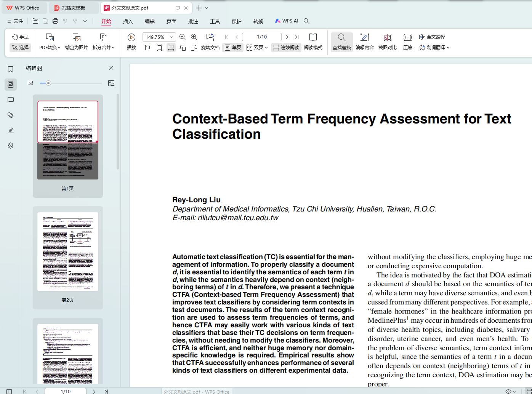Open tab list chevron beside plus
The image size is (532, 394).
(x=207, y=8)
